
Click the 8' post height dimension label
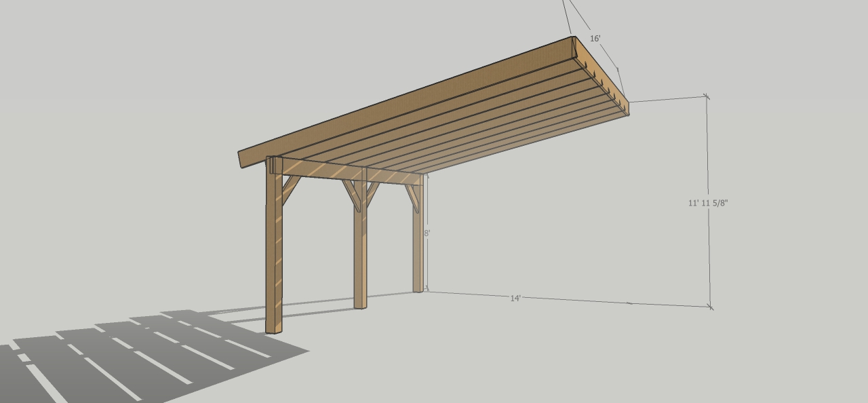(427, 233)
